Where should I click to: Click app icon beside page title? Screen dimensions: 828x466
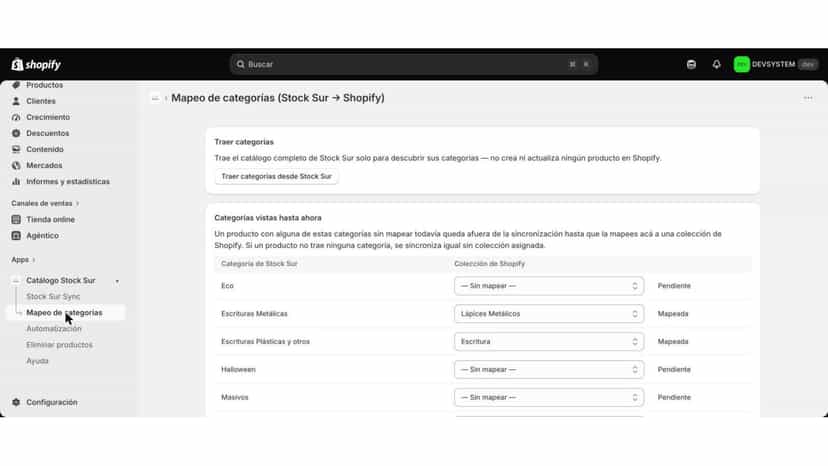click(x=155, y=98)
